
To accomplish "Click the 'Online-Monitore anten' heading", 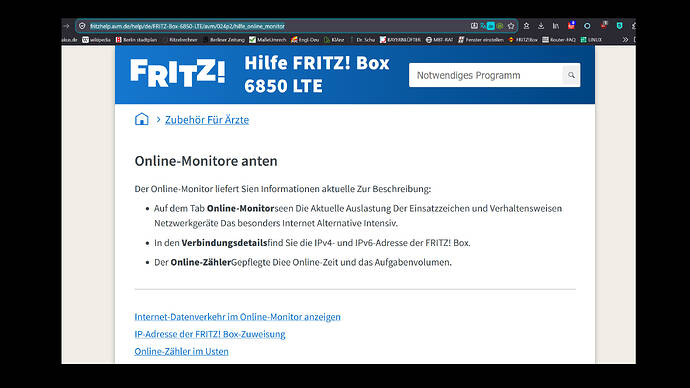I will point(206,161).
